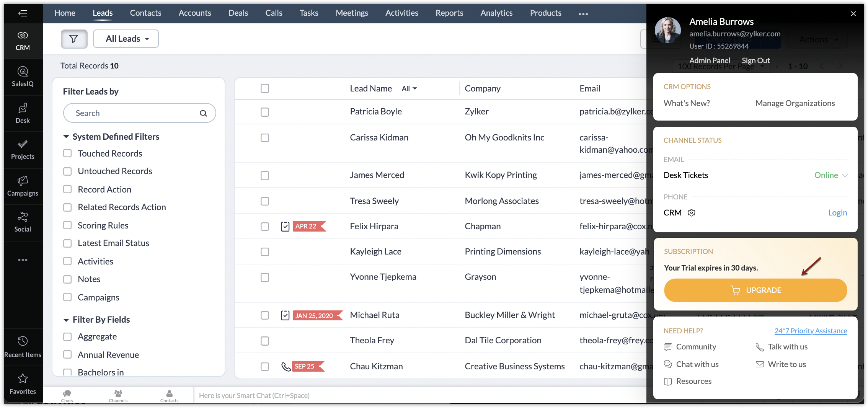Open Social from the sidebar
The image size is (868, 408).
tap(23, 222)
